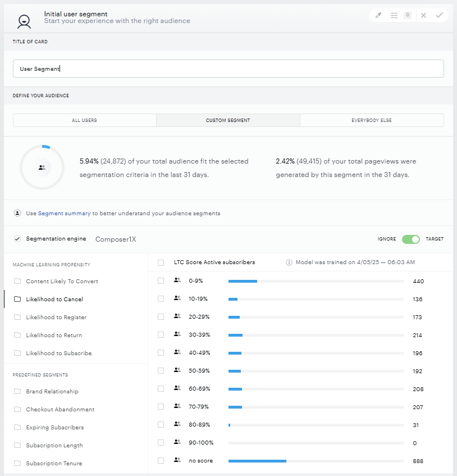The height and width of the screenshot is (476, 457).
Task: Click the Segment summary person icon
Action: [17, 213]
